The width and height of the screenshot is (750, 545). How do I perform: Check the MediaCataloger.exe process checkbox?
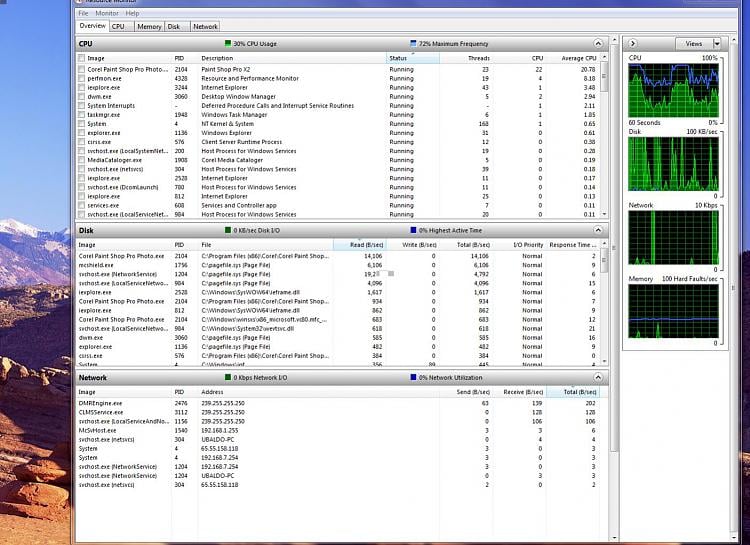click(x=81, y=160)
